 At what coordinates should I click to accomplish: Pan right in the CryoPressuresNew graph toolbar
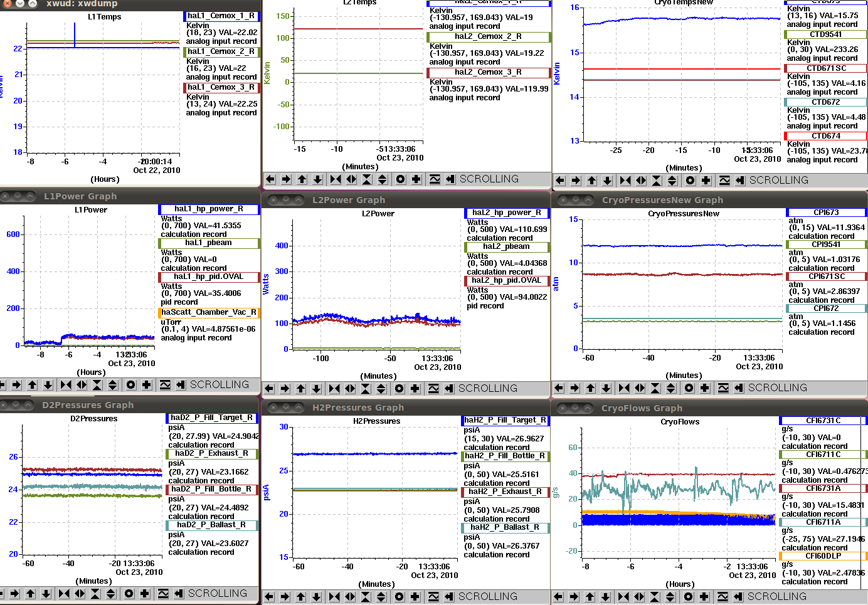(x=574, y=388)
